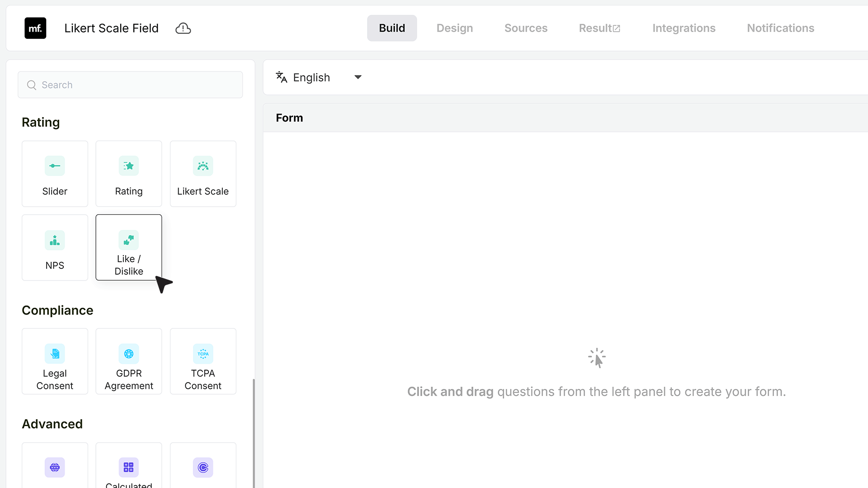
Task: Click the Rating section heading
Action: point(41,122)
